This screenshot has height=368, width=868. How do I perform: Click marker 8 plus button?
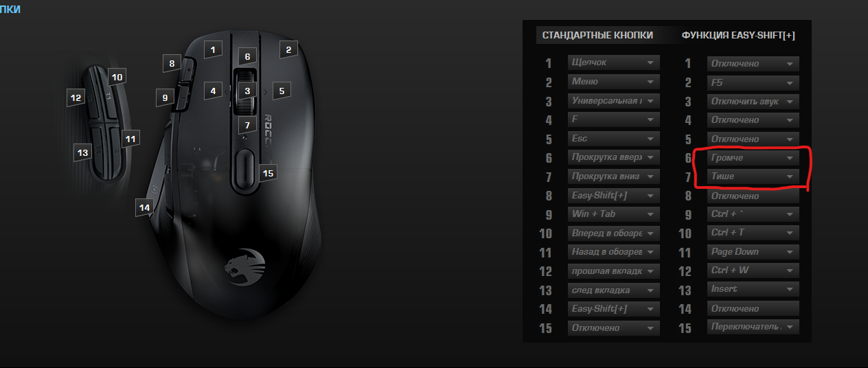[172, 64]
